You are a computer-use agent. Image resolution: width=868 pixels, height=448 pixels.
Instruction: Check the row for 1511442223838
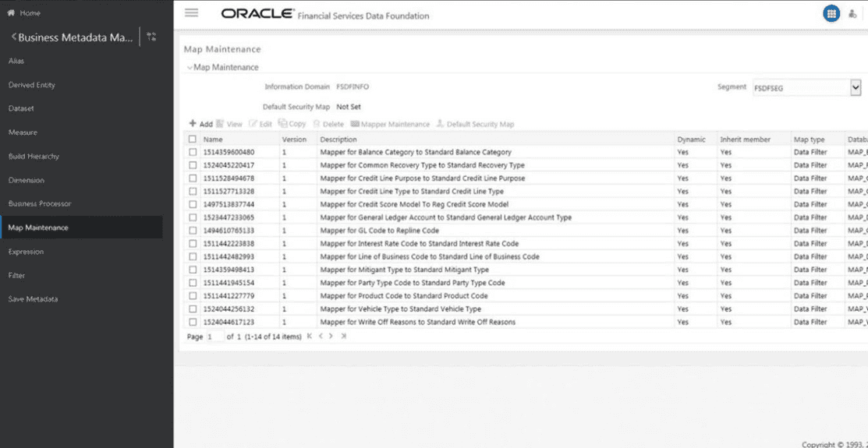(x=193, y=243)
